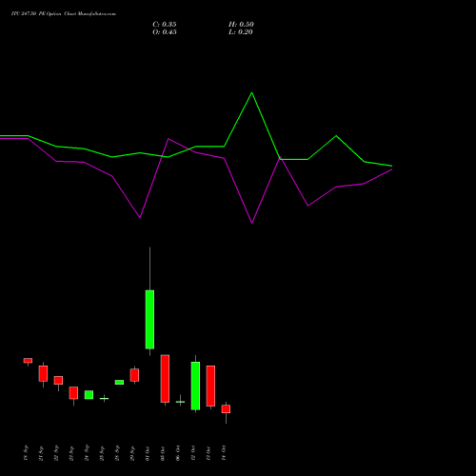Select the 29 Sep date label
The width and height of the screenshot is (476, 476).
tap(132, 453)
